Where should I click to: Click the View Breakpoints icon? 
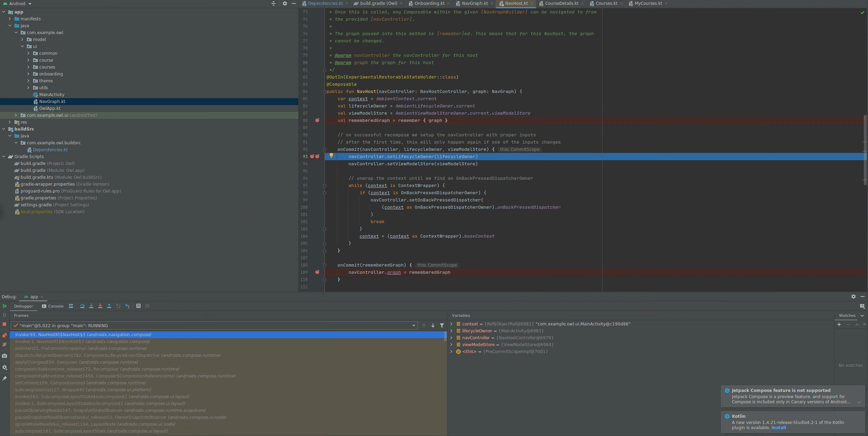tap(4, 335)
